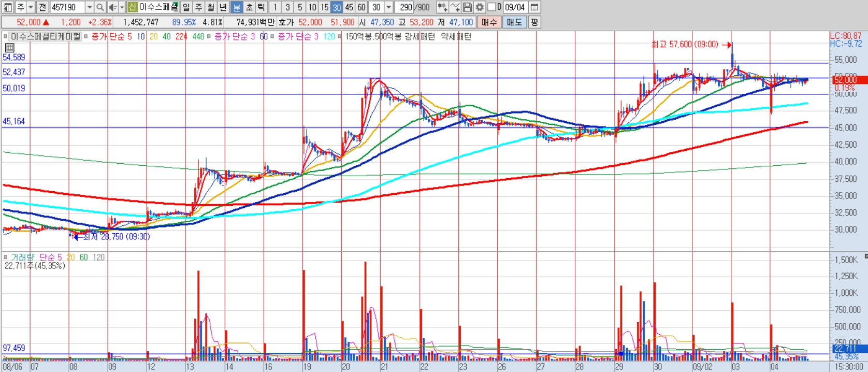
Task: Click the 매도 sell button
Action: [x=514, y=22]
